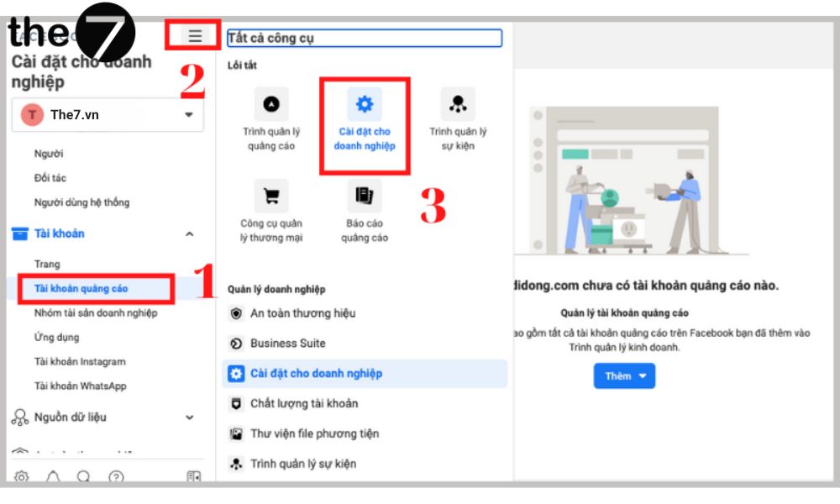Select An toàn thương hiệu menu item
This screenshot has height=504, width=840.
(x=302, y=313)
